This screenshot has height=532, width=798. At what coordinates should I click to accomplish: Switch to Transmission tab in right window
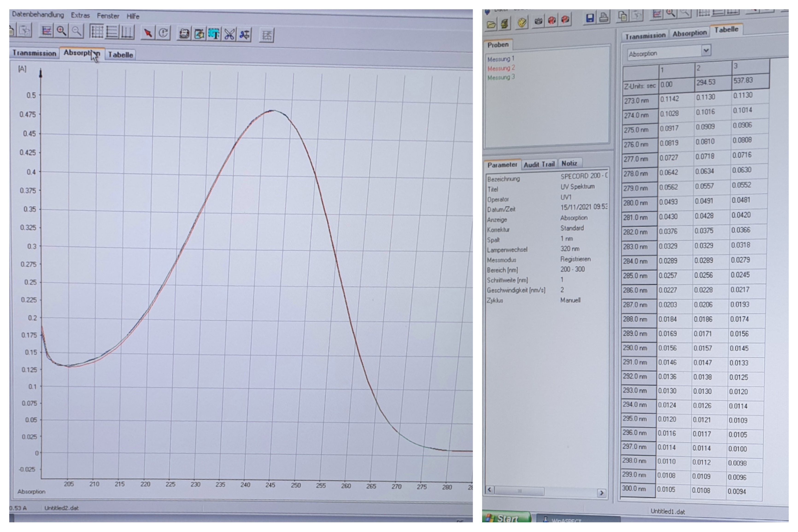click(645, 36)
